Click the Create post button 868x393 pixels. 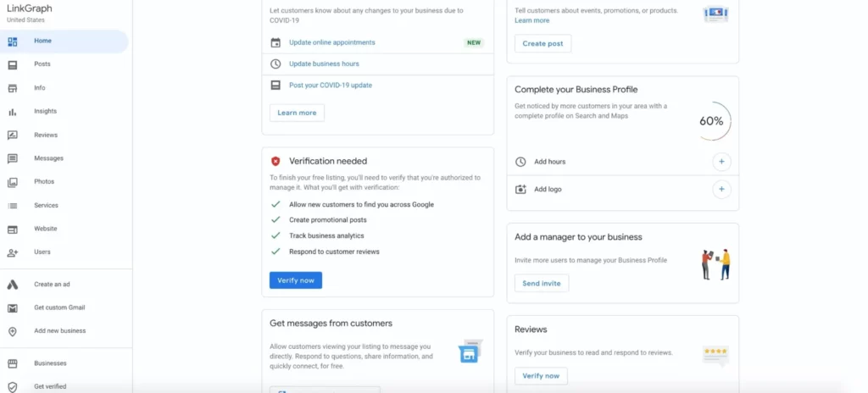tap(542, 43)
